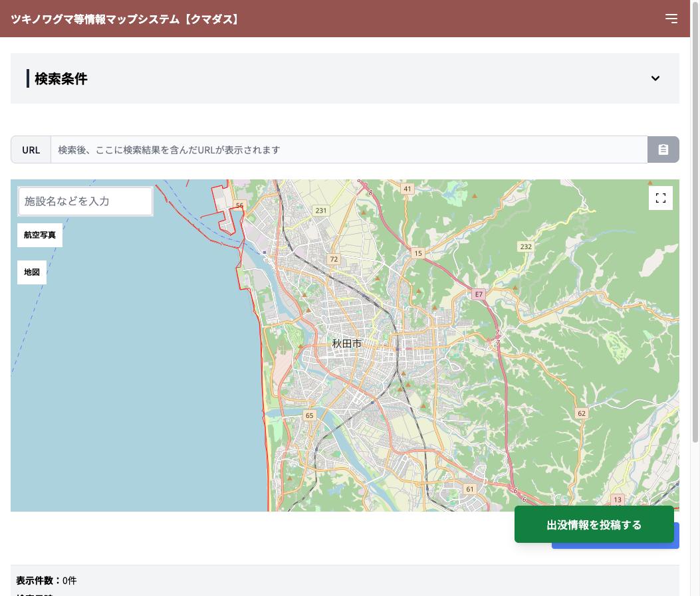Click the page vertical scrollbar
The image size is (700, 596).
coord(695,223)
